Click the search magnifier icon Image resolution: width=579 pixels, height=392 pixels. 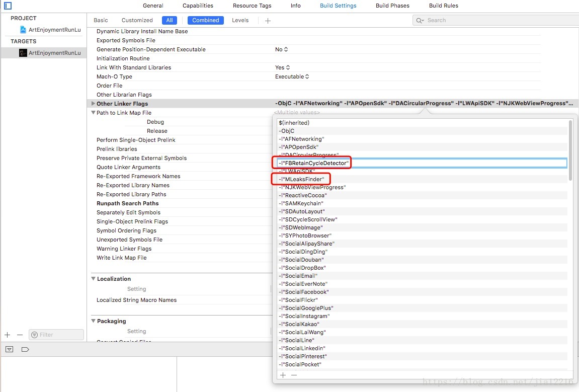[420, 20]
